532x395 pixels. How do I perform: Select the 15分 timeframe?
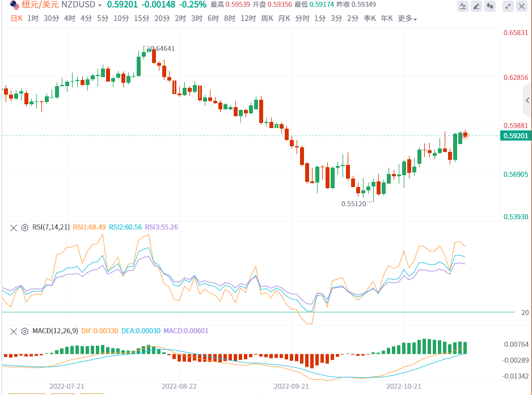142,18
